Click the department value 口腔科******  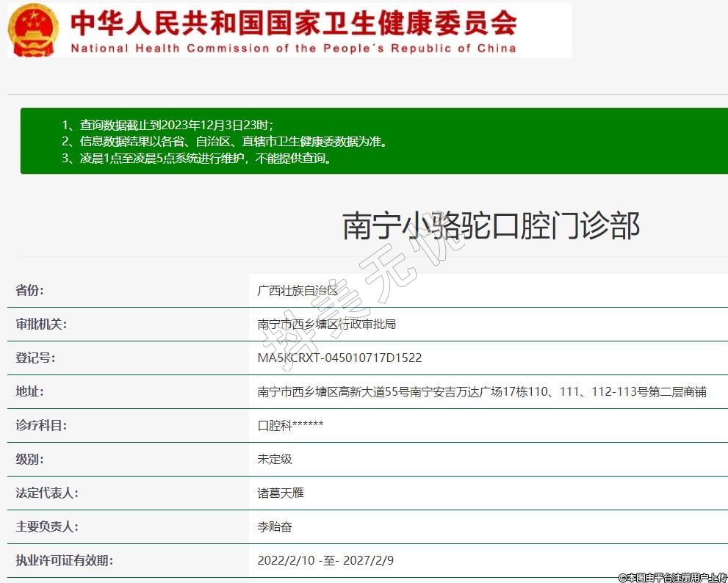coord(290,425)
